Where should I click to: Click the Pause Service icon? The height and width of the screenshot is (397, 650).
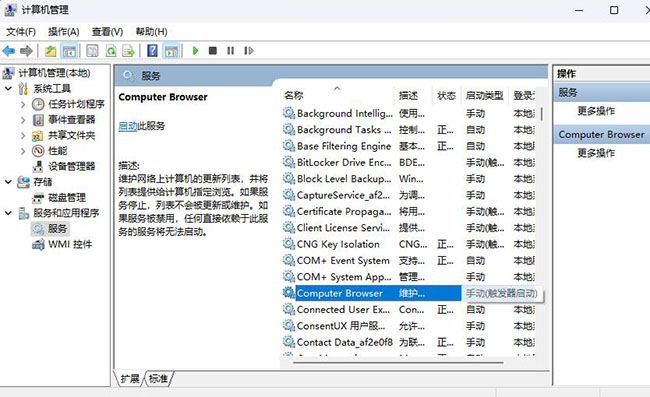230,51
